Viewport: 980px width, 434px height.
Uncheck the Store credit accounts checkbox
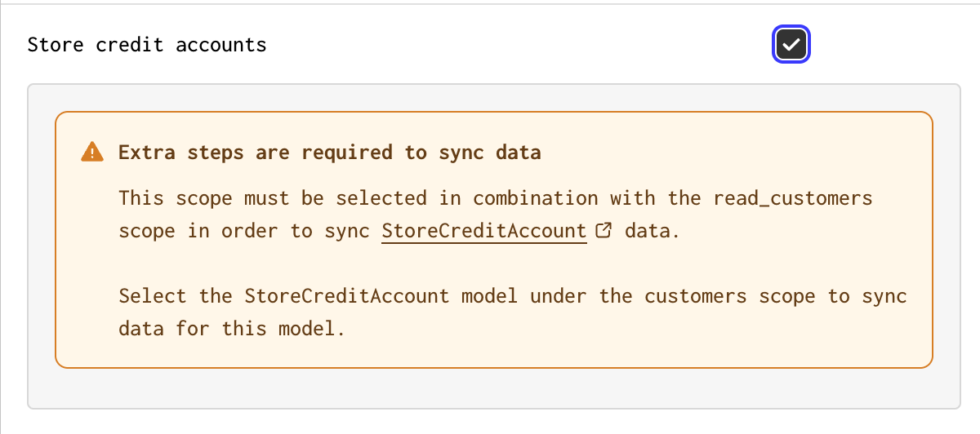click(791, 44)
